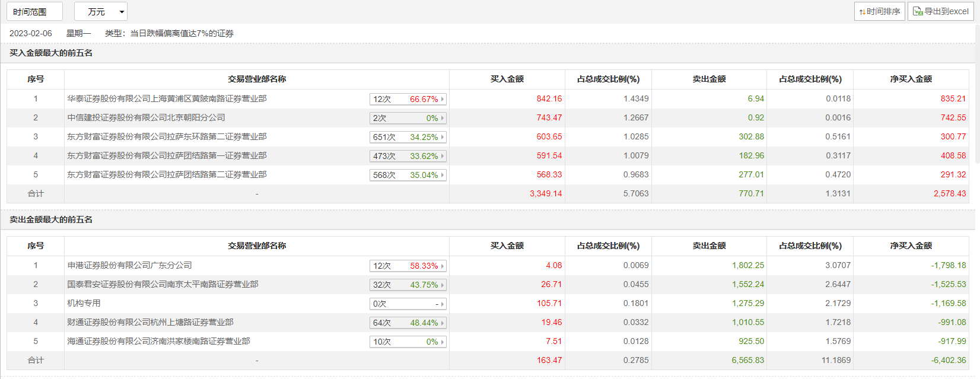The height and width of the screenshot is (379, 980).
Task: Expand the 10次 0% box for 海通证券
Action: tap(443, 342)
